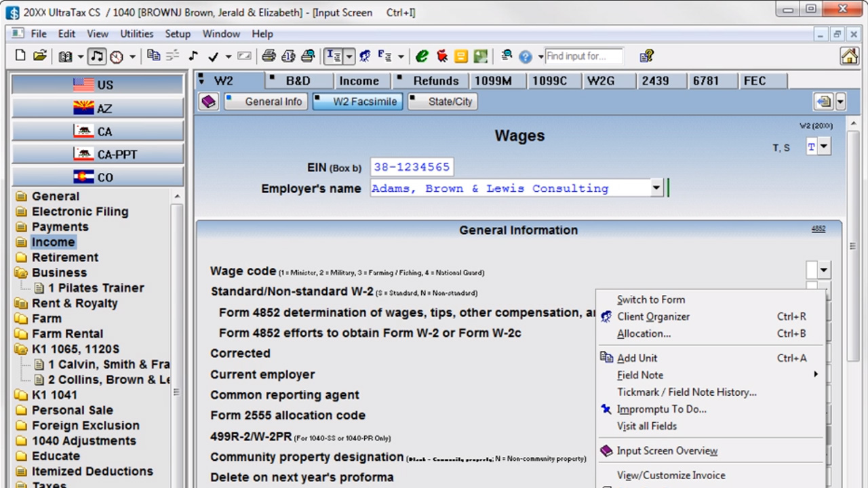Viewport: 868px width, 488px height.
Task: Open the Employer's name dropdown
Action: pos(656,188)
